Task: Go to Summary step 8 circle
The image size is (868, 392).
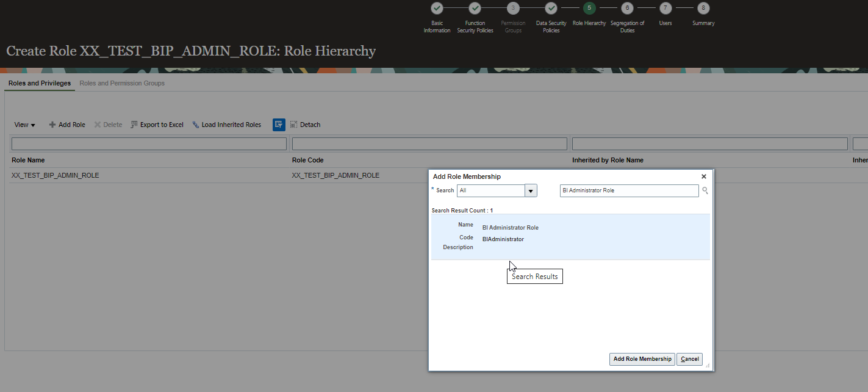Action: 703,8
